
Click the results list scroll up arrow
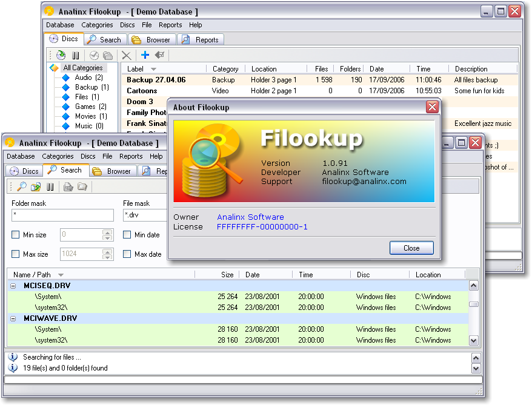pyautogui.click(x=474, y=286)
